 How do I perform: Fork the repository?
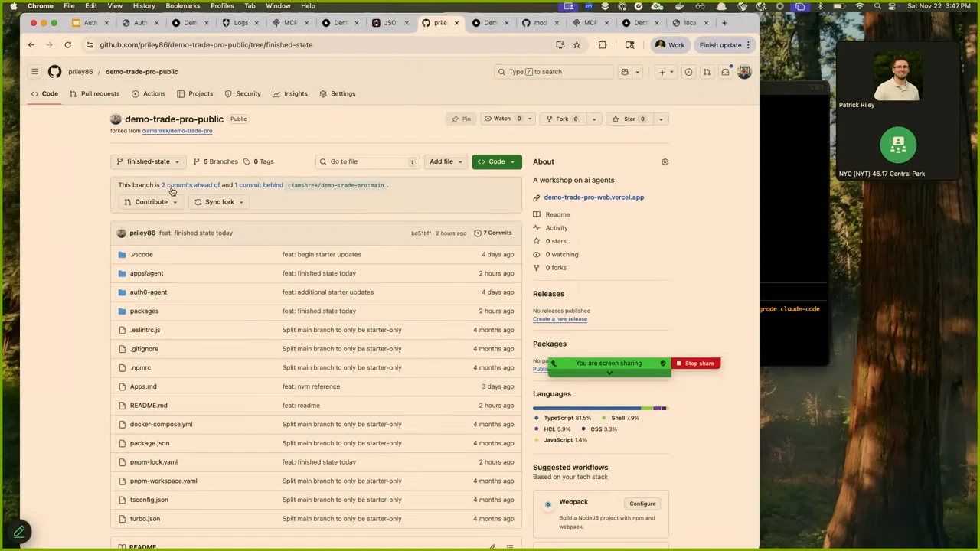point(562,119)
